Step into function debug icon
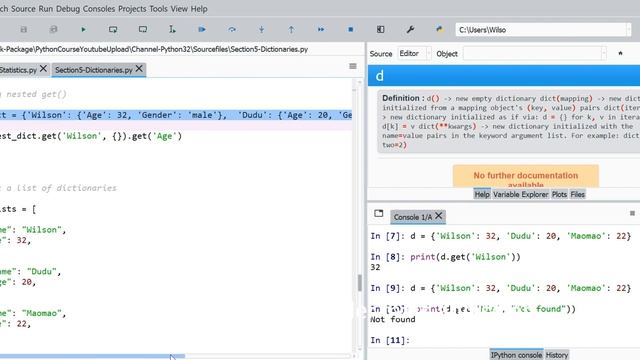 coord(262,29)
